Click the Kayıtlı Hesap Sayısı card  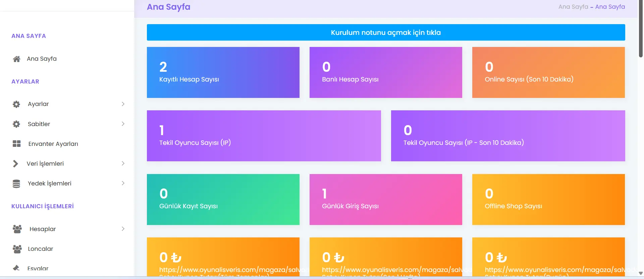(223, 72)
